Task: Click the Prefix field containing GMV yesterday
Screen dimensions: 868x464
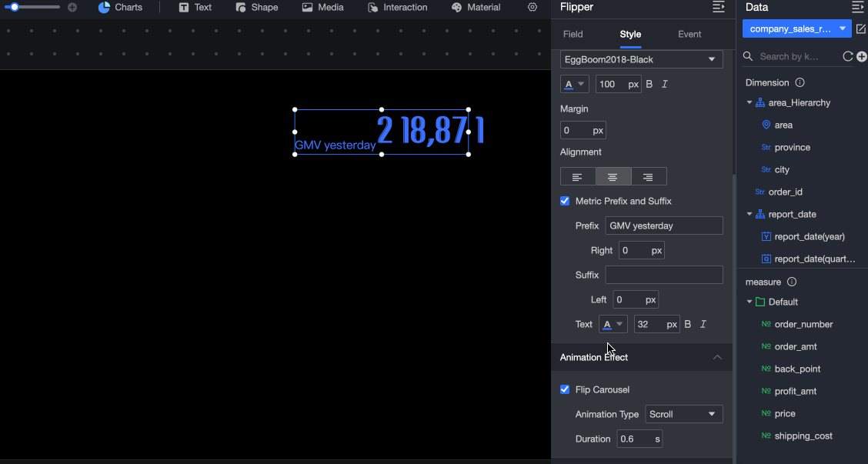Action: click(664, 226)
